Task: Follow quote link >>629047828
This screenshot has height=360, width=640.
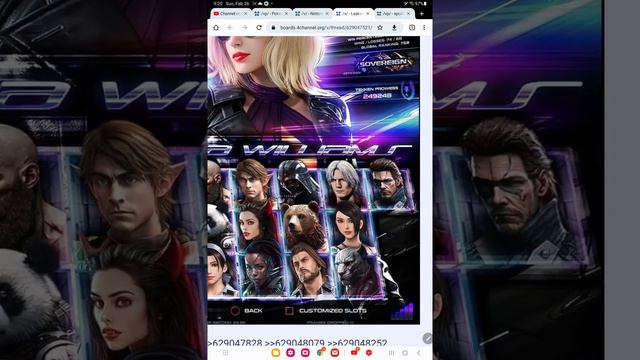Action: click(234, 343)
